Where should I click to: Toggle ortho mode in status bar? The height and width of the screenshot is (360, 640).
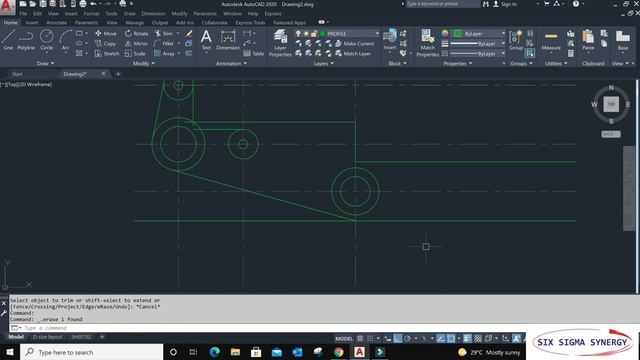pos(398,338)
